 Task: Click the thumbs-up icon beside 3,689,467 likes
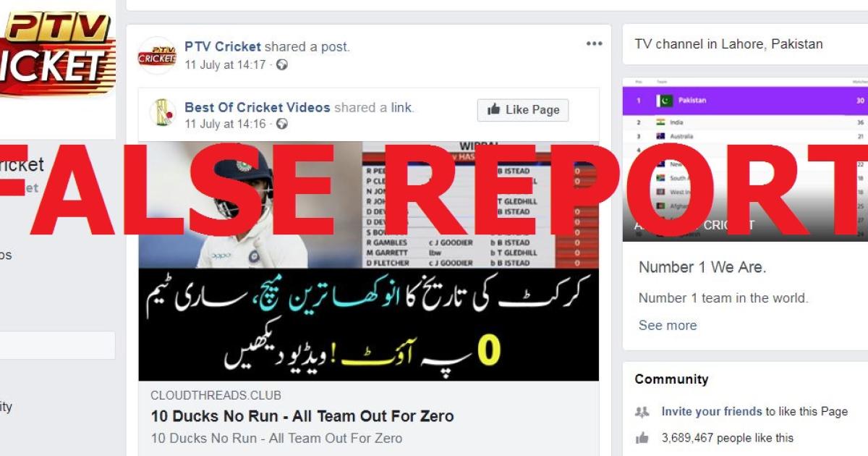(642, 437)
